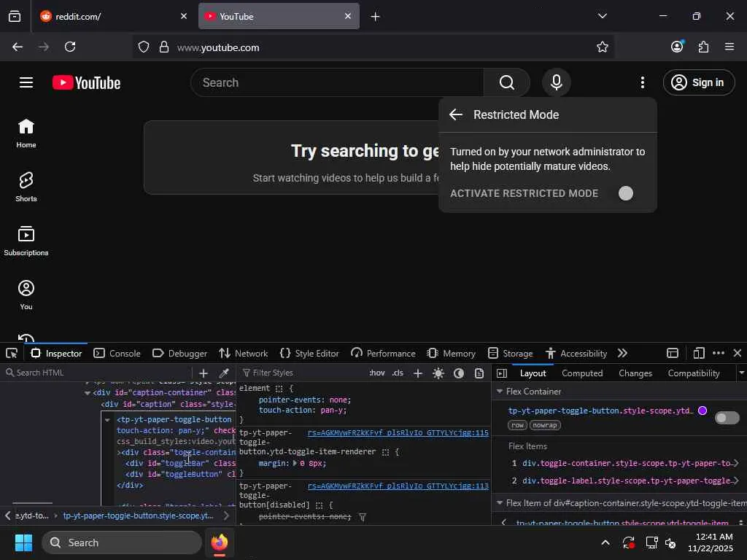Toggle the three-pane inspector sidebar
Screen dimensions: 747x560
pyautogui.click(x=502, y=373)
